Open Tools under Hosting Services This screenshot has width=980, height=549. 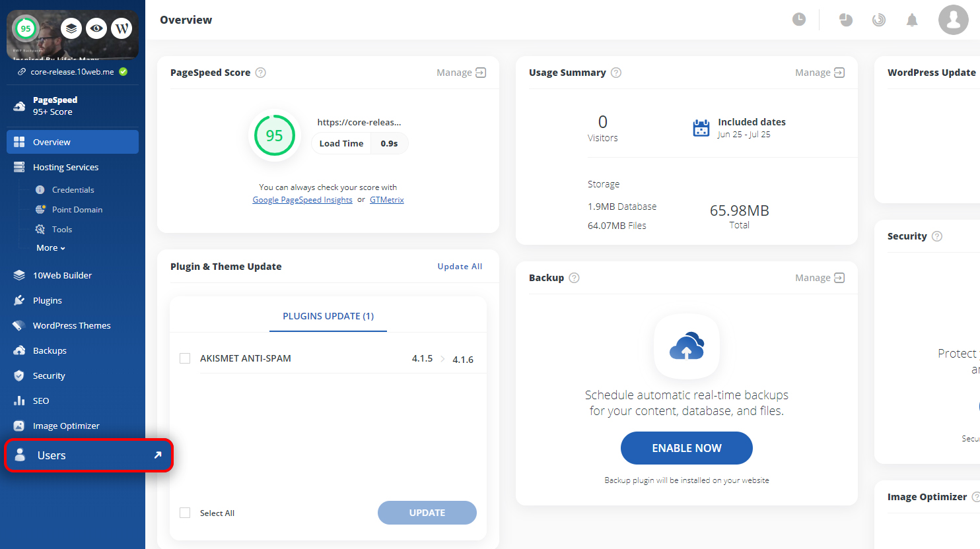pos(62,229)
